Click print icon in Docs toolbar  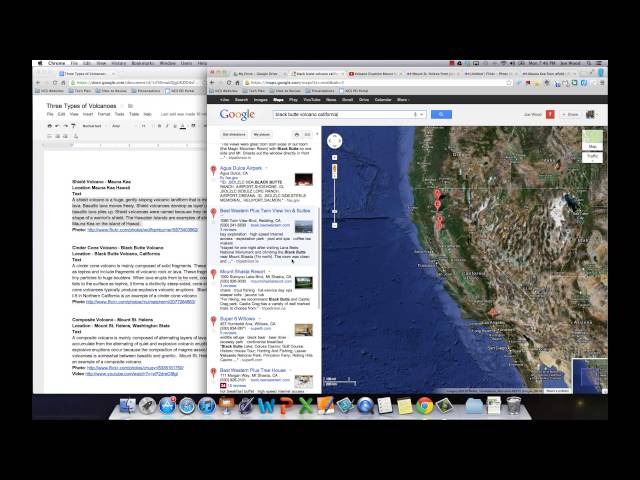tap(49, 126)
